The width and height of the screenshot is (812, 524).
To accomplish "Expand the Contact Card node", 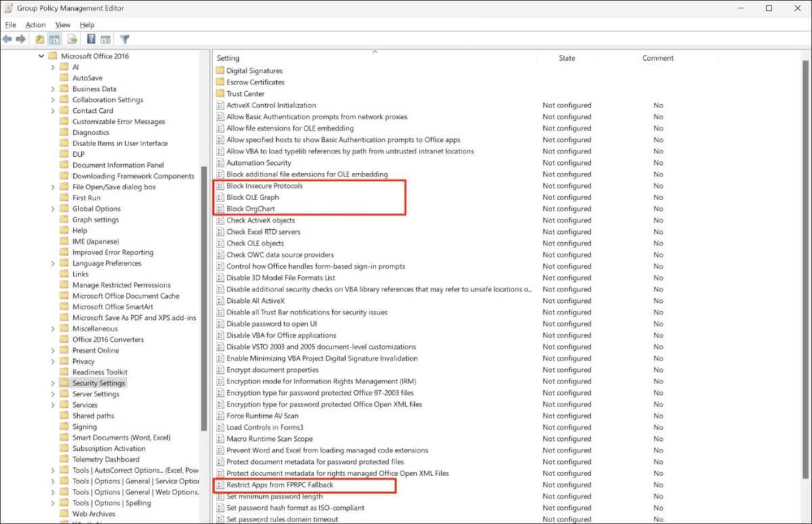I will coord(53,110).
